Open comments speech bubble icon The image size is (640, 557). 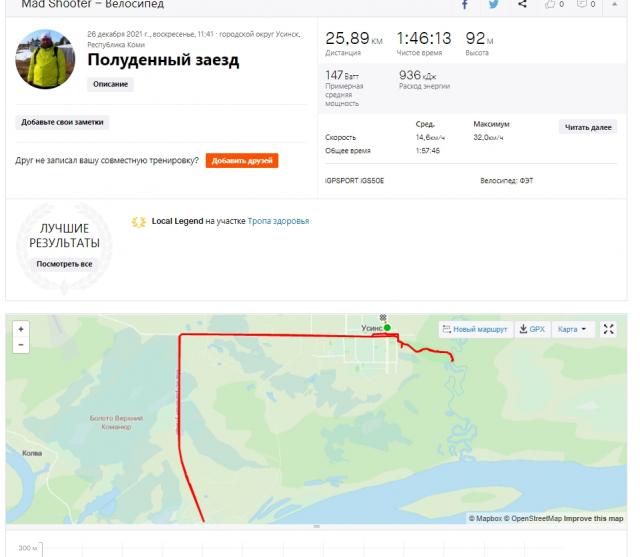pyautogui.click(x=582, y=4)
